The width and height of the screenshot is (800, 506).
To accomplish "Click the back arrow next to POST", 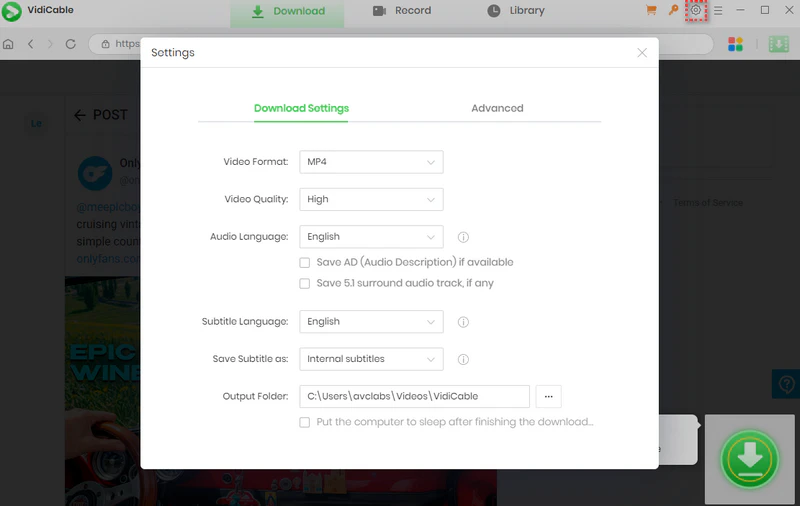I will click(x=80, y=115).
